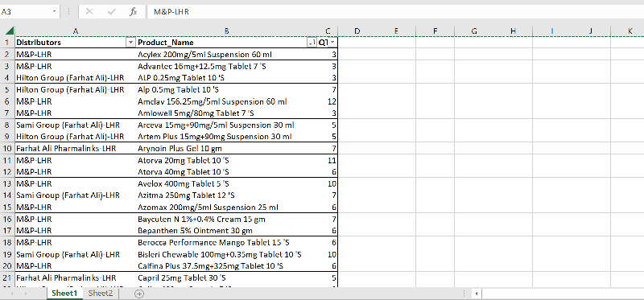Image resolution: width=644 pixels, height=300 pixels.
Task: Select cell Alp 0.5mg Tablet 10 'S
Action: pyautogui.click(x=227, y=89)
